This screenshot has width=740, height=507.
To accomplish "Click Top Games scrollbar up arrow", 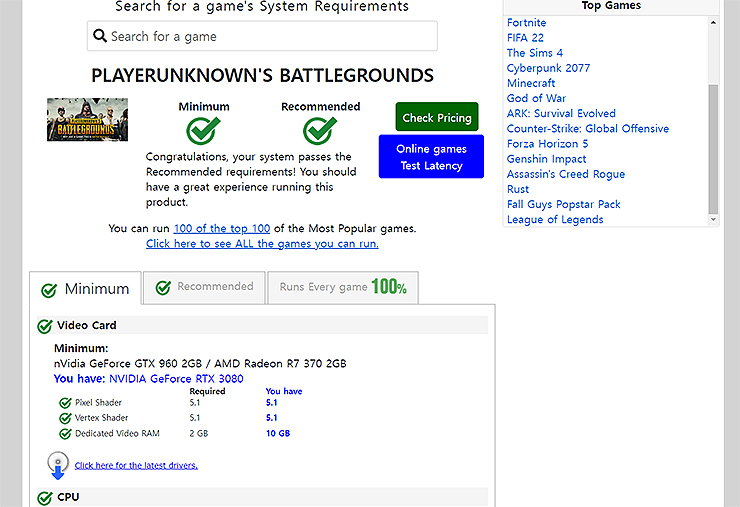I will (x=713, y=22).
